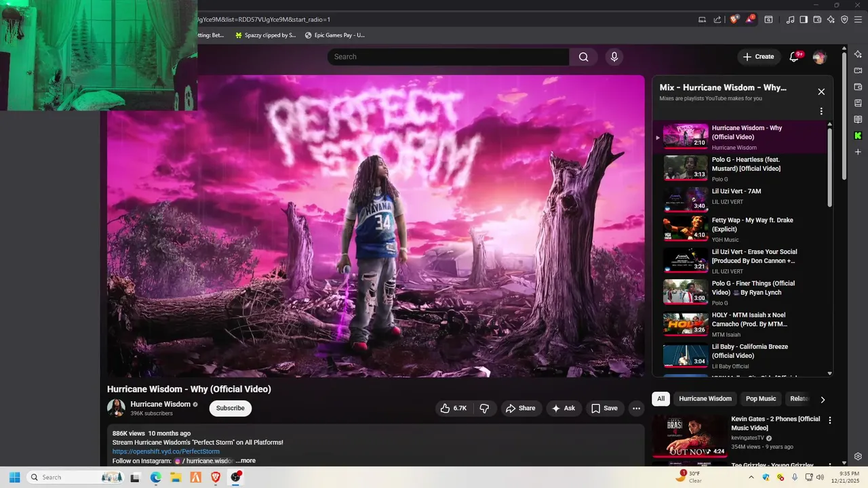Open the Mix playlist three-dot options
The width and height of the screenshot is (868, 488).
(821, 111)
